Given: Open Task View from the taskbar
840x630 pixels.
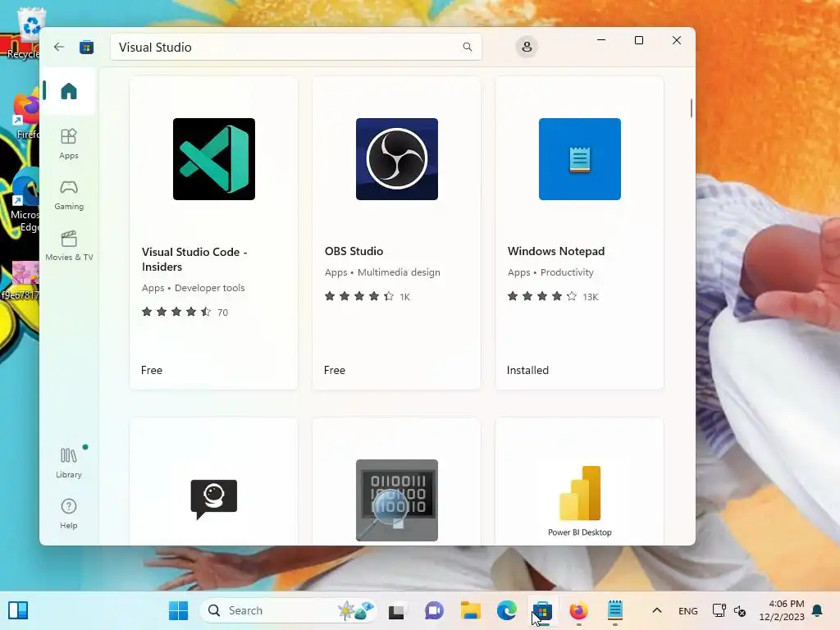Looking at the screenshot, I should (396, 610).
